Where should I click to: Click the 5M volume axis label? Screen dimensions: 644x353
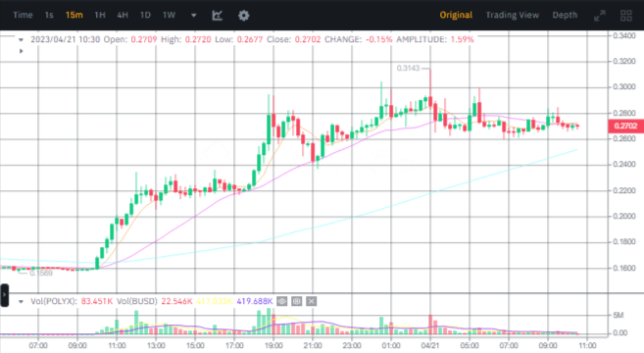[619, 315]
